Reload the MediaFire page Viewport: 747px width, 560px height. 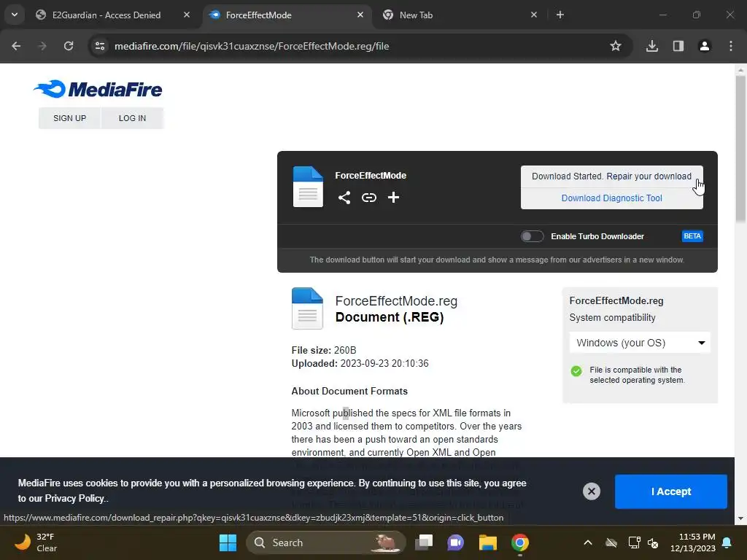(x=69, y=46)
